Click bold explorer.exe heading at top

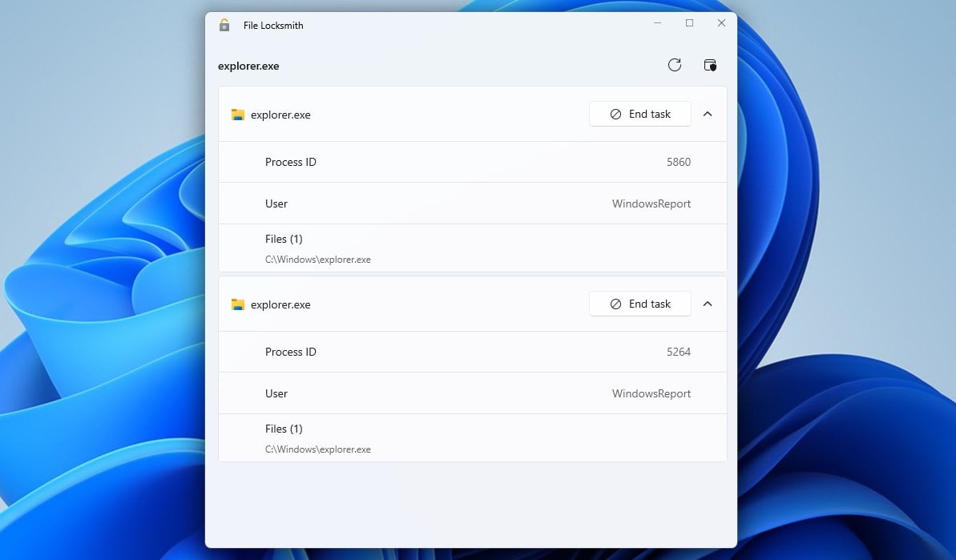click(248, 66)
